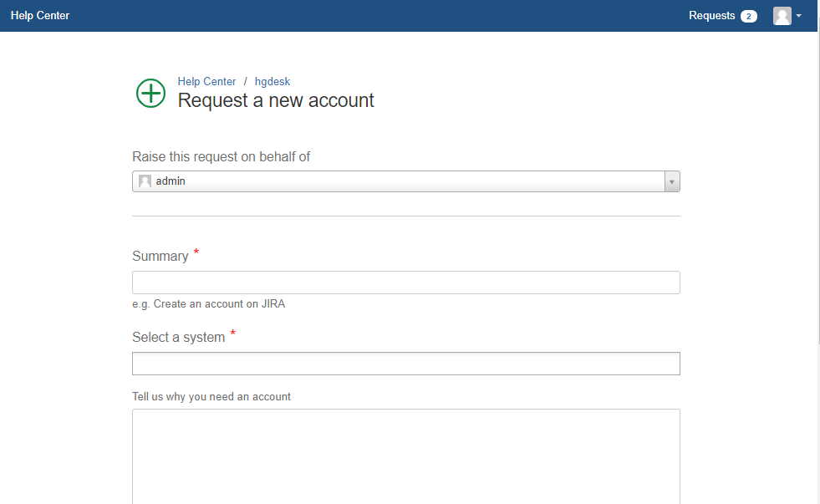Click the Requests count badge showing 2
The height and width of the screenshot is (504, 820).
[748, 16]
